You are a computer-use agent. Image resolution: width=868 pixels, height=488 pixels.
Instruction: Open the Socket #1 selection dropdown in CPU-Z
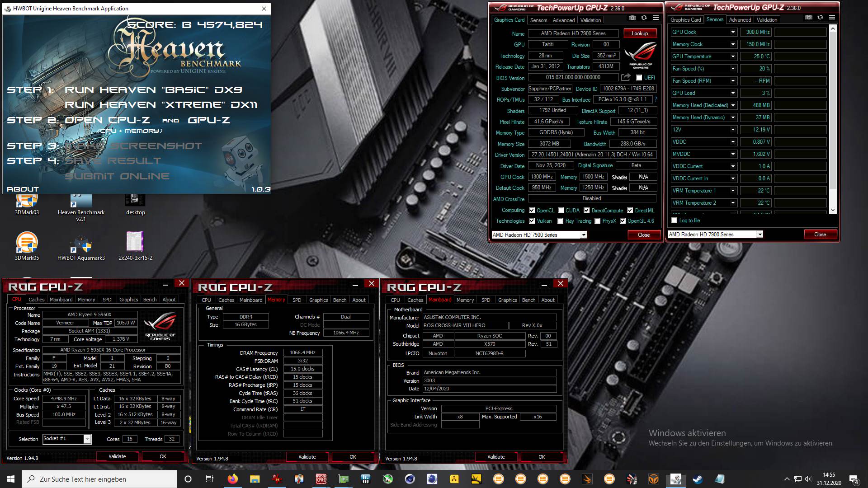[x=87, y=439]
